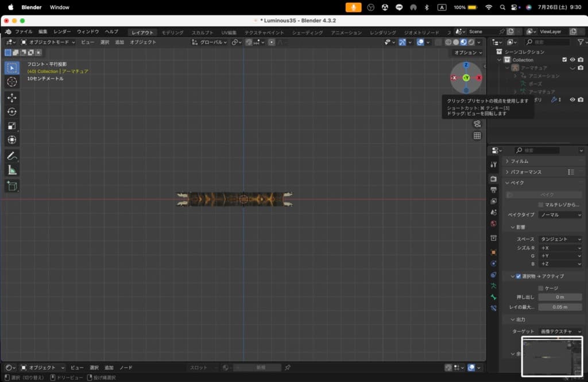This screenshot has height=382, width=588.
Task: Select the Rotate tool
Action: click(x=12, y=112)
